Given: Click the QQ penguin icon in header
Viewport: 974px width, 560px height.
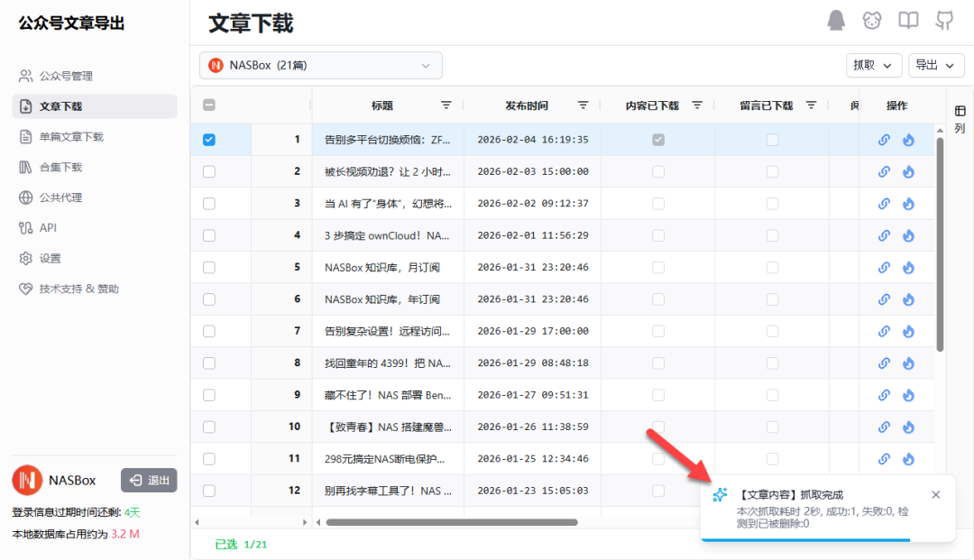Looking at the screenshot, I should (x=837, y=21).
